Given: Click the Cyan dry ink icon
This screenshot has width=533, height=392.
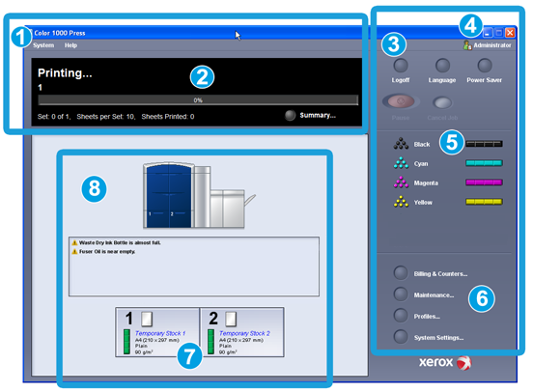Looking at the screenshot, I should 401,163.
